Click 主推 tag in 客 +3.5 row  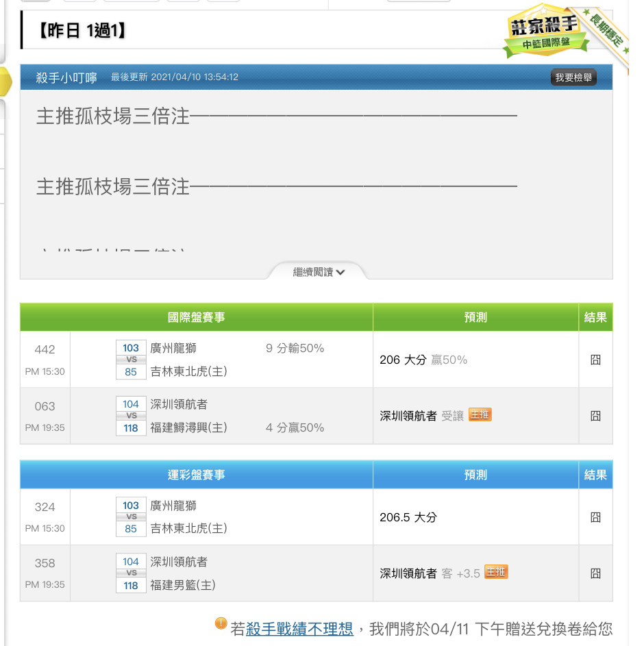tap(496, 572)
